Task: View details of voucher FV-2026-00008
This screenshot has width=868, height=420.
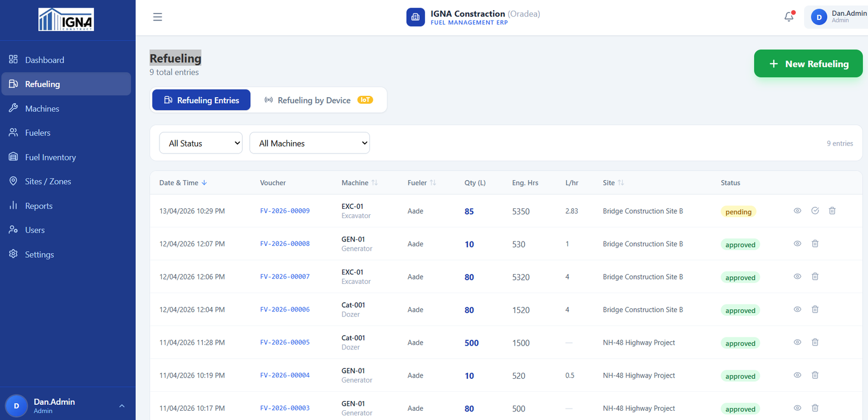Action: point(797,244)
